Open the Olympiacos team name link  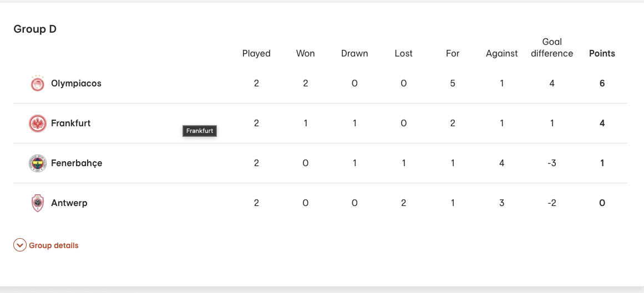pyautogui.click(x=76, y=83)
